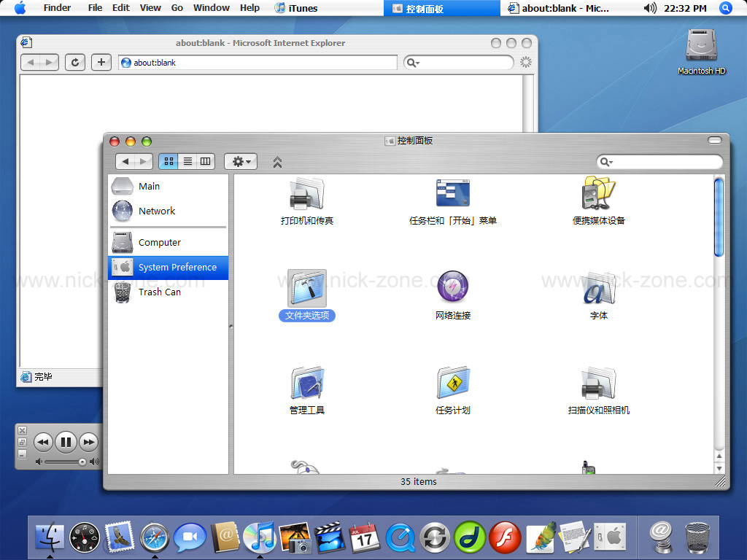Viewport: 747px width, 560px height.
Task: Open the Help menu
Action: [249, 8]
